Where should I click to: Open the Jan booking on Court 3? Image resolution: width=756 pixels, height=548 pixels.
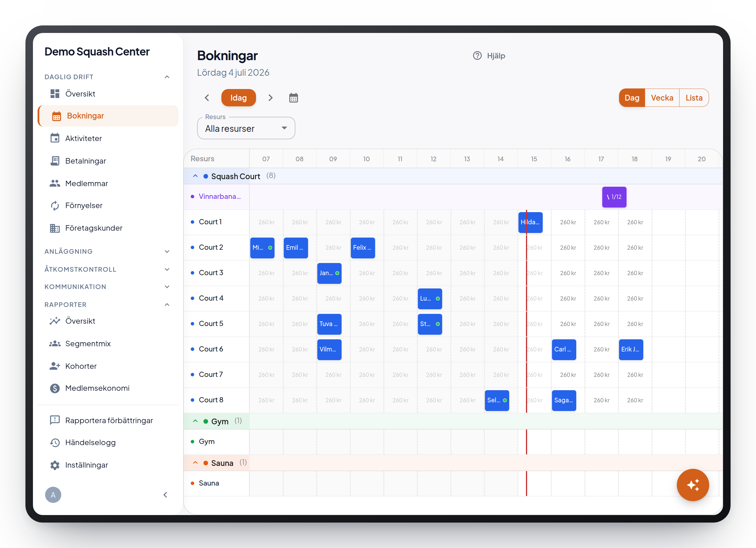tap(329, 273)
